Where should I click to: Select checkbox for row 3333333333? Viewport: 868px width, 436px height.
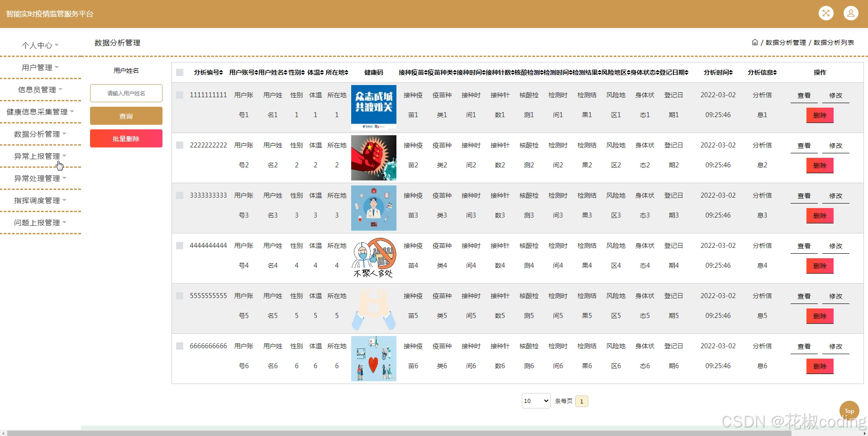pos(180,195)
